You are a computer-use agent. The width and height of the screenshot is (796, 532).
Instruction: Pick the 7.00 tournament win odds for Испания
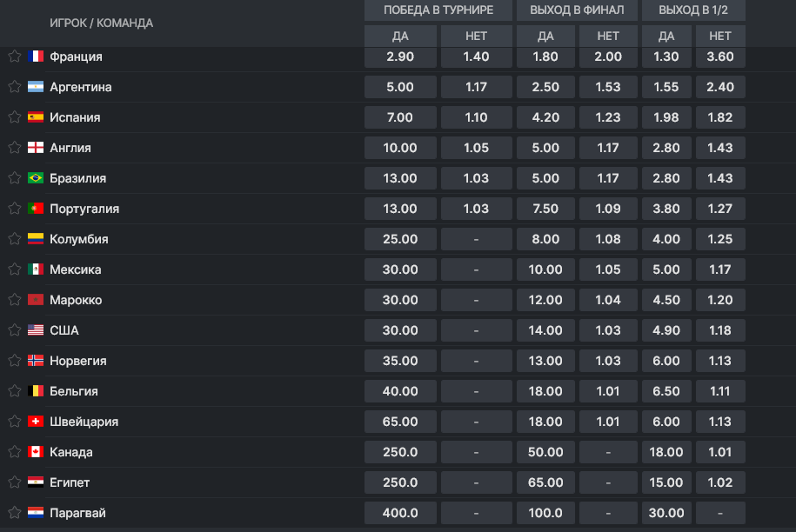[400, 117]
